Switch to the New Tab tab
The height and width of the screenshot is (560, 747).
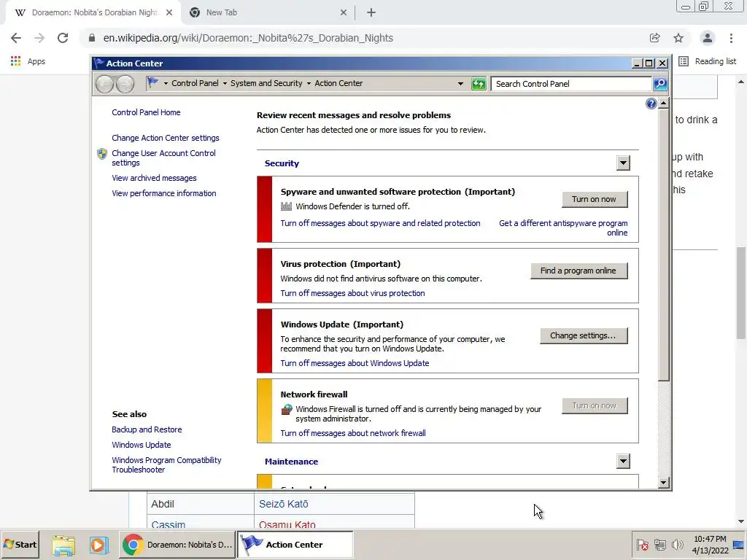pyautogui.click(x=267, y=13)
